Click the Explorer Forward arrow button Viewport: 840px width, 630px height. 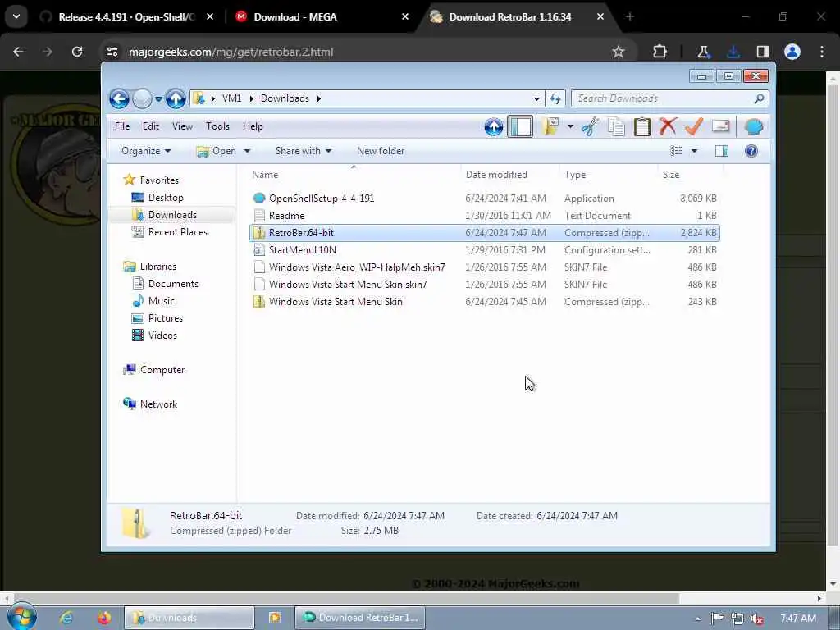pos(142,98)
